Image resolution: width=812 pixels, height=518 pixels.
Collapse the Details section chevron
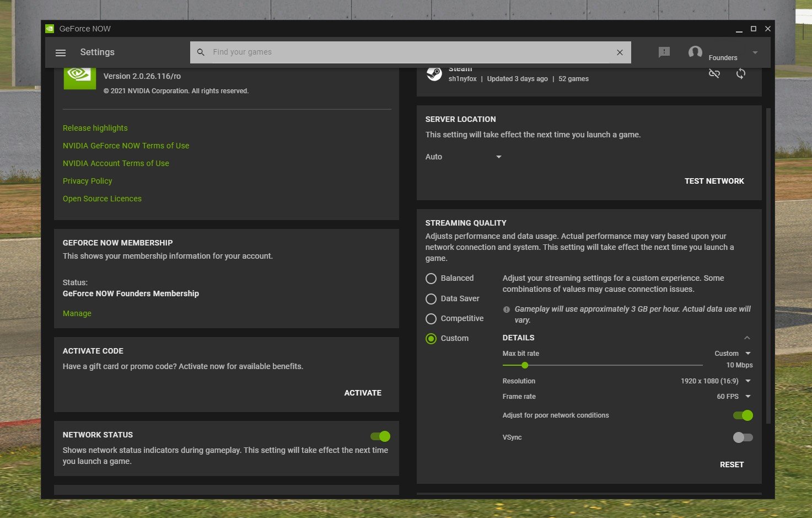(747, 338)
